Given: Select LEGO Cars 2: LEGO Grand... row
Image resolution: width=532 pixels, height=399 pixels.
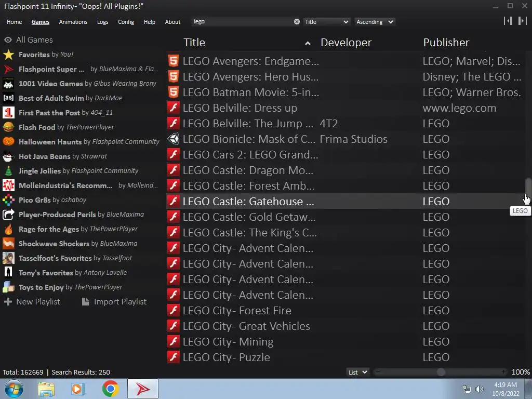Looking at the screenshot, I should 345,154.
